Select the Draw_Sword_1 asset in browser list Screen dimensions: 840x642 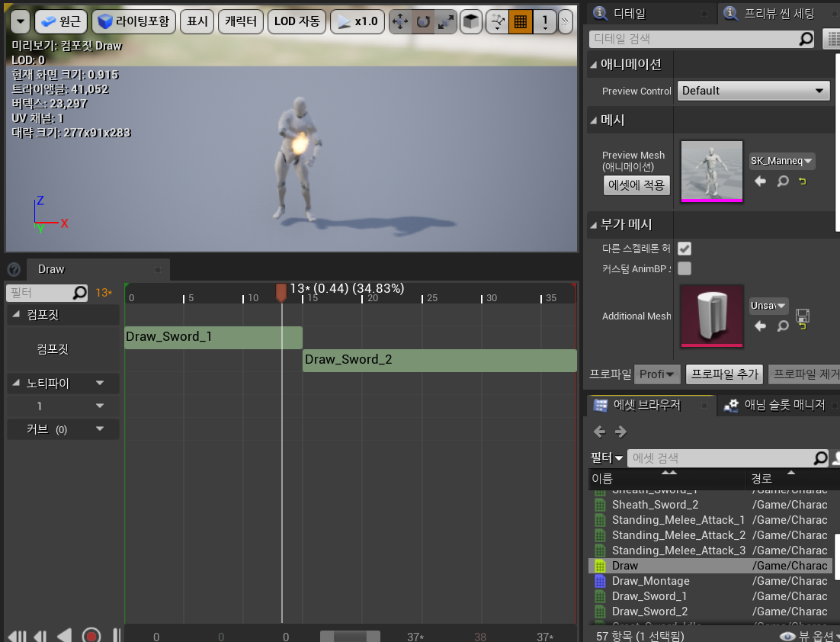711,596
